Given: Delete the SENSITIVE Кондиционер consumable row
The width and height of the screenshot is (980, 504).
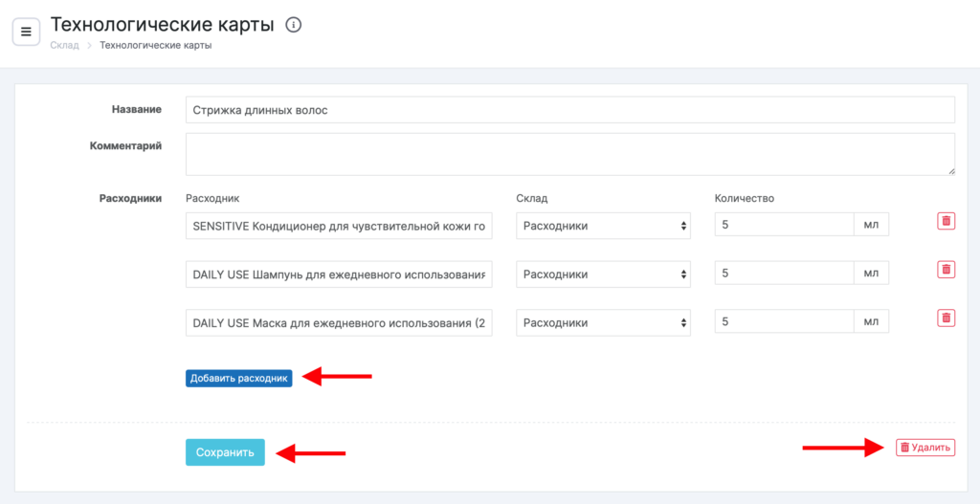Looking at the screenshot, I should (x=946, y=221).
